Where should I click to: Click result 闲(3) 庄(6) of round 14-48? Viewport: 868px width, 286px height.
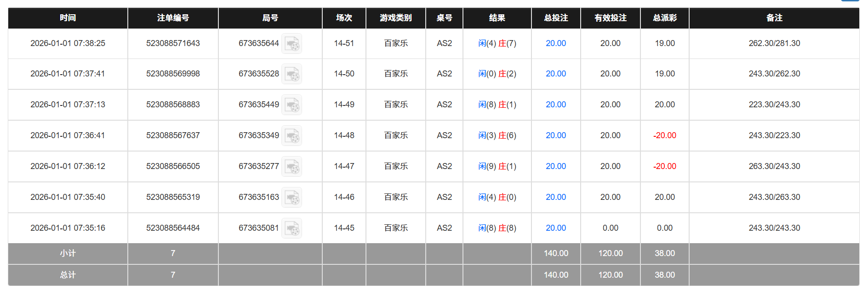(497, 135)
